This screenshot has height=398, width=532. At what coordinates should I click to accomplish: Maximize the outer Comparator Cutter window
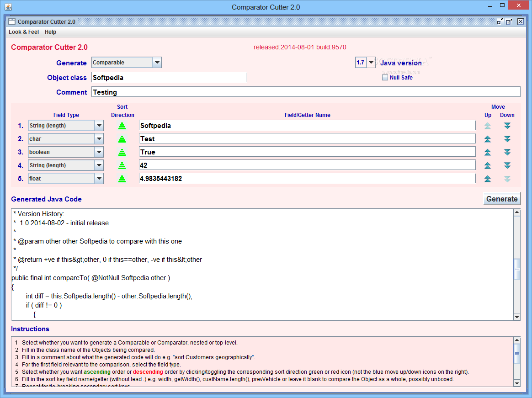pos(502,5)
